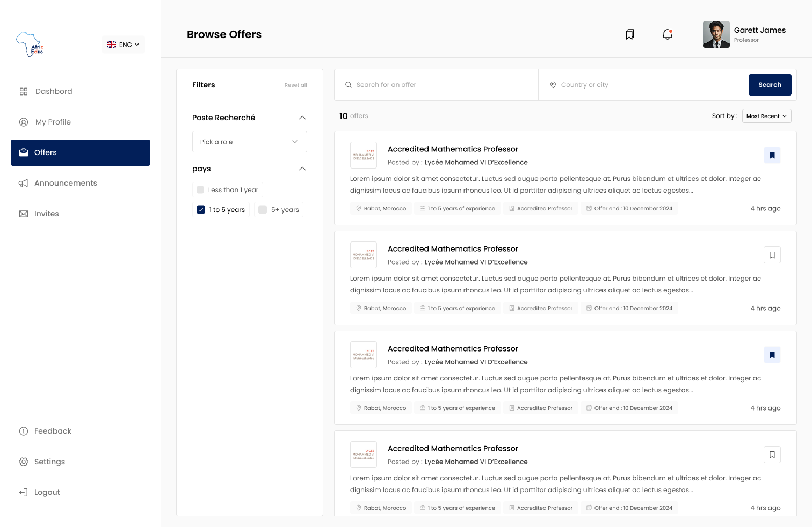The height and width of the screenshot is (527, 812).
Task: Select Offers in the sidebar
Action: (x=81, y=152)
